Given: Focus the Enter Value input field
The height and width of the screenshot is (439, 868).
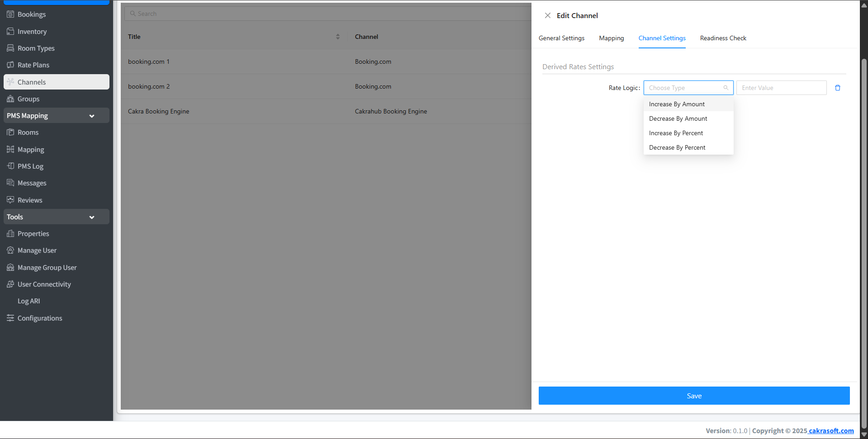Looking at the screenshot, I should click(x=781, y=88).
